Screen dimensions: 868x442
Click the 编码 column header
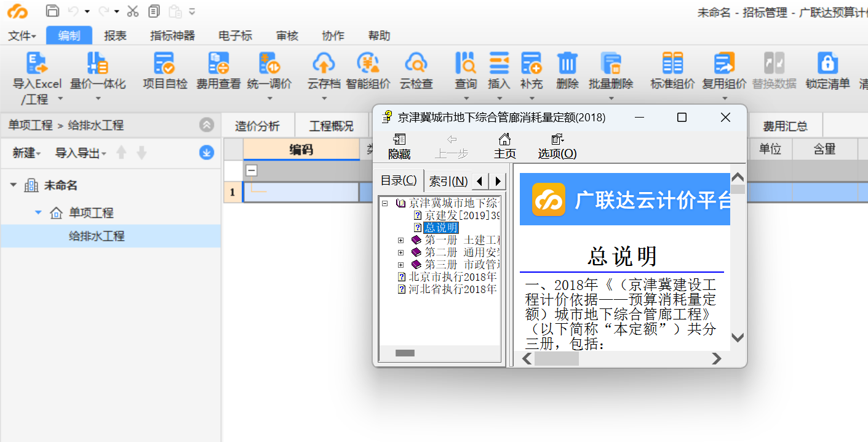(x=301, y=149)
